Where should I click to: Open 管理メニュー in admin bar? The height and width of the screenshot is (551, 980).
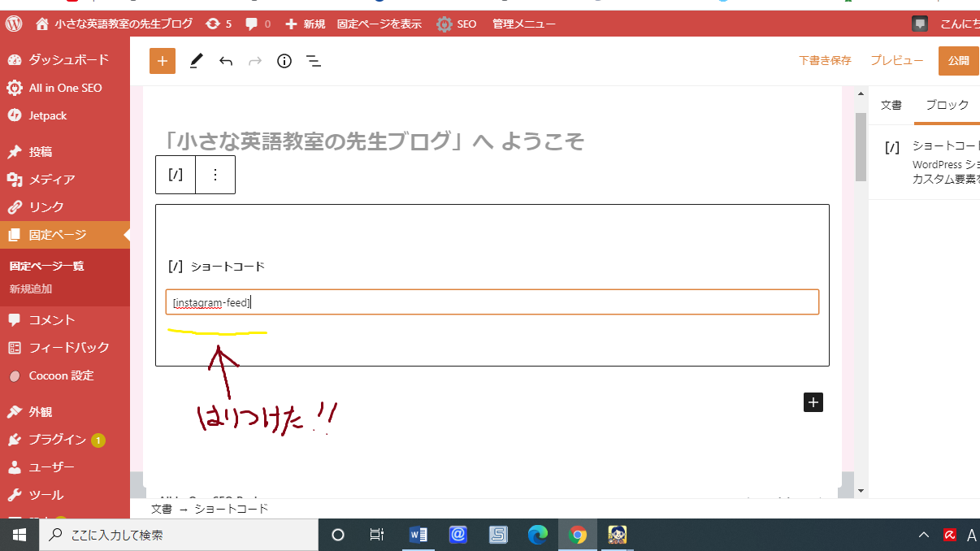coord(524,24)
